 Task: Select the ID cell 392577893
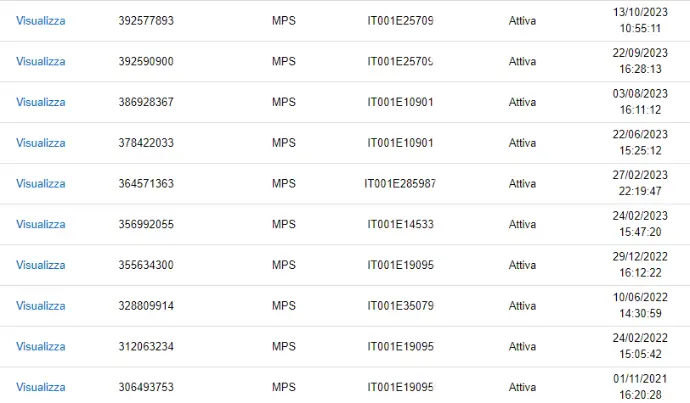point(146,21)
